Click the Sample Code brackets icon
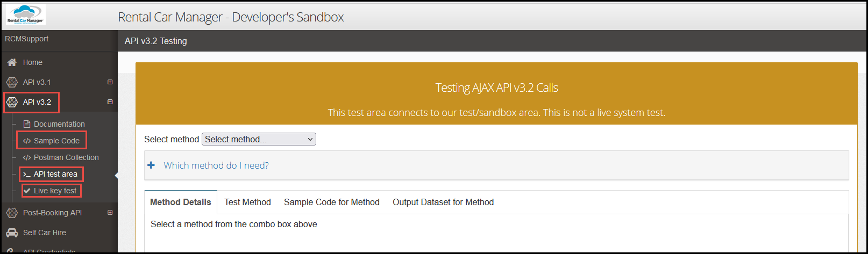 (x=27, y=141)
